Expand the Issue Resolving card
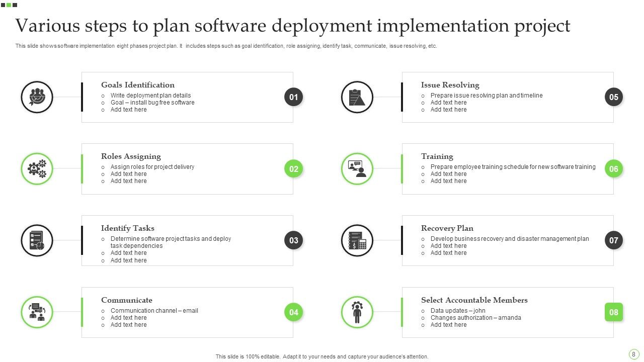 click(x=508, y=97)
